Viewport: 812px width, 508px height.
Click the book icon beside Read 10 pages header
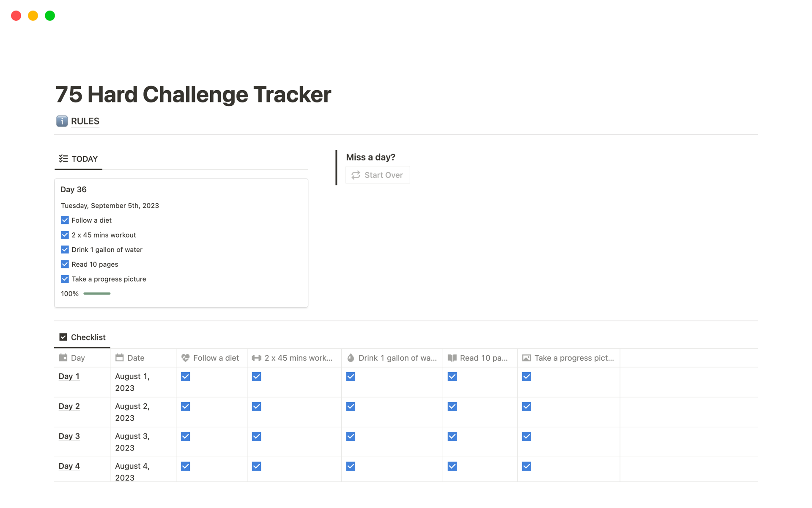pos(452,358)
